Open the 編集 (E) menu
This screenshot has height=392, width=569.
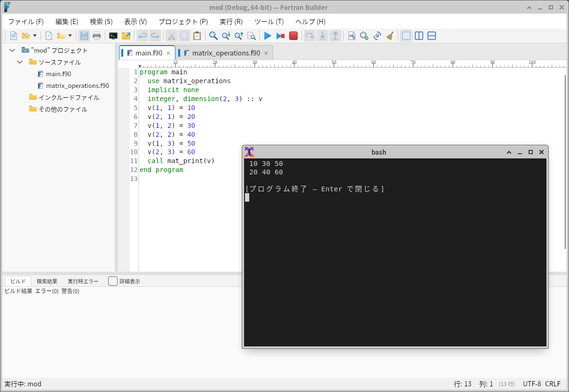coord(67,22)
